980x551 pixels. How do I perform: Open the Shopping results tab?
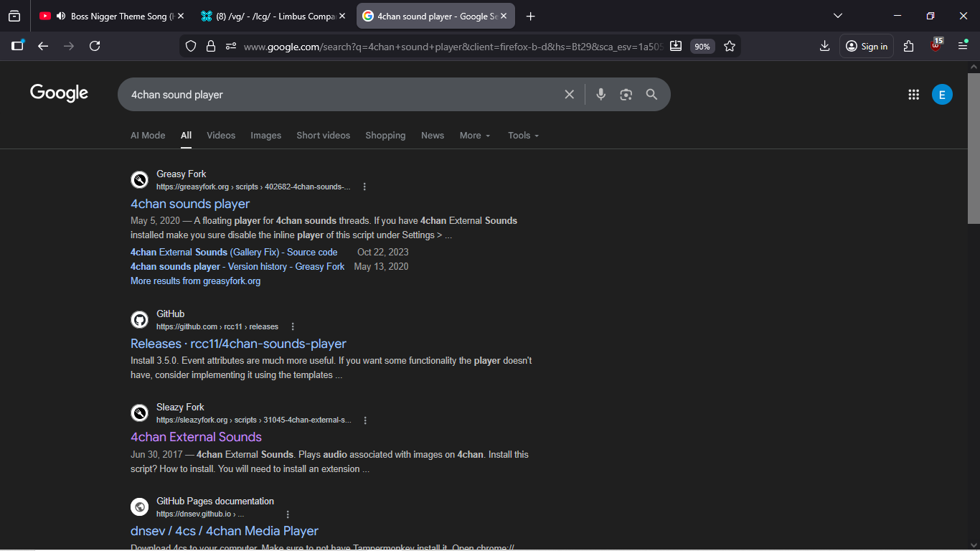(385, 135)
